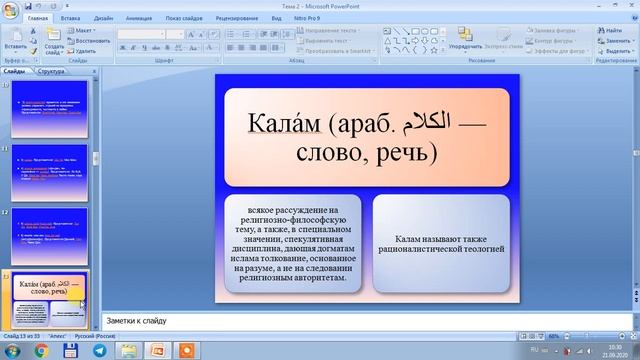Open the font size combo box

[175, 34]
